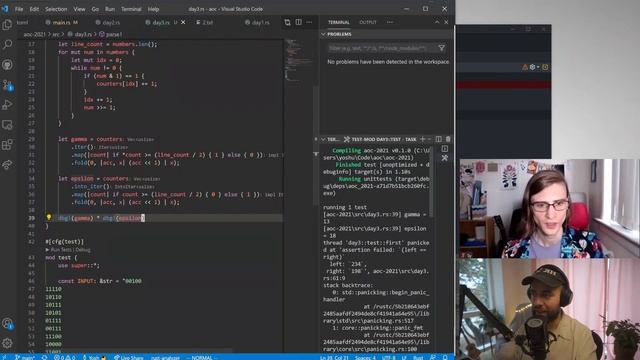The image size is (640, 360).
Task: Split the terminal pane
Action: [x=438, y=139]
